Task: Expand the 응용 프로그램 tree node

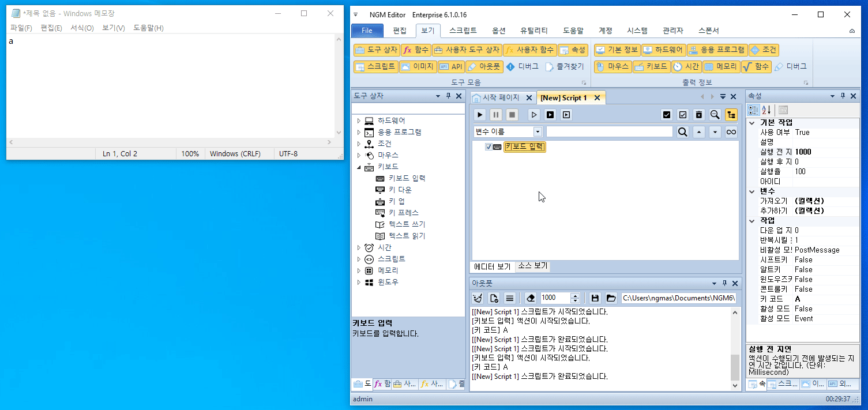Action: [359, 133]
